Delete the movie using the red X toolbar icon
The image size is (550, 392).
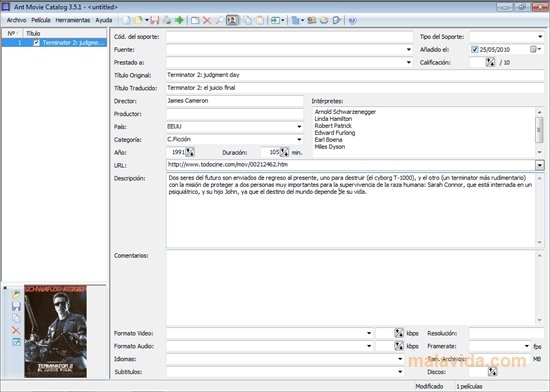pos(207,20)
